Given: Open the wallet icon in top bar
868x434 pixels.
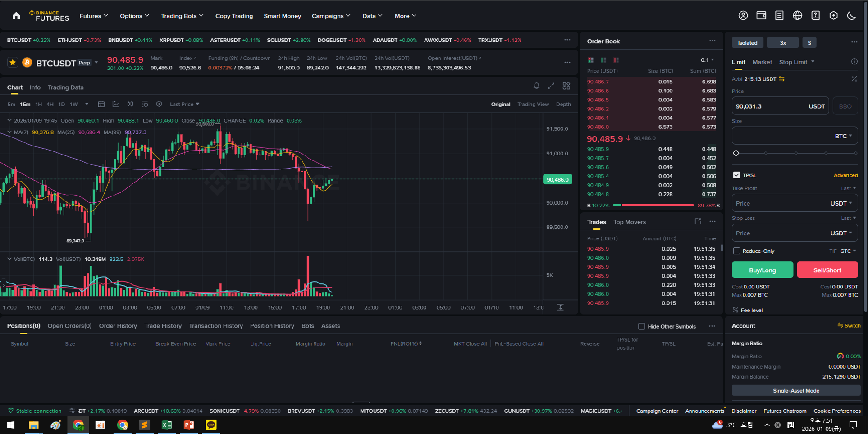Looking at the screenshot, I should 761,16.
